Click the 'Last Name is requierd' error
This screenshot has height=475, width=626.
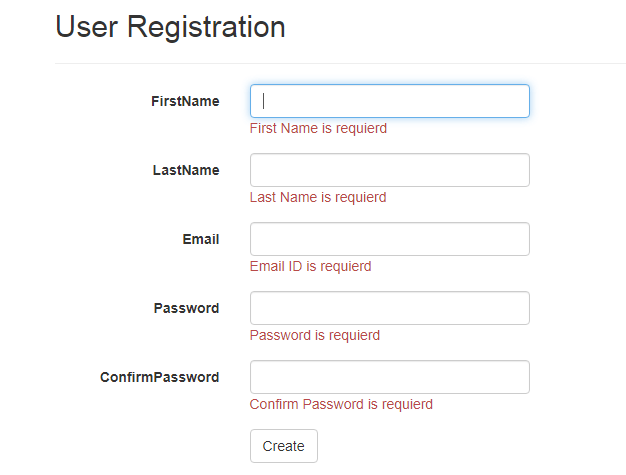318,197
